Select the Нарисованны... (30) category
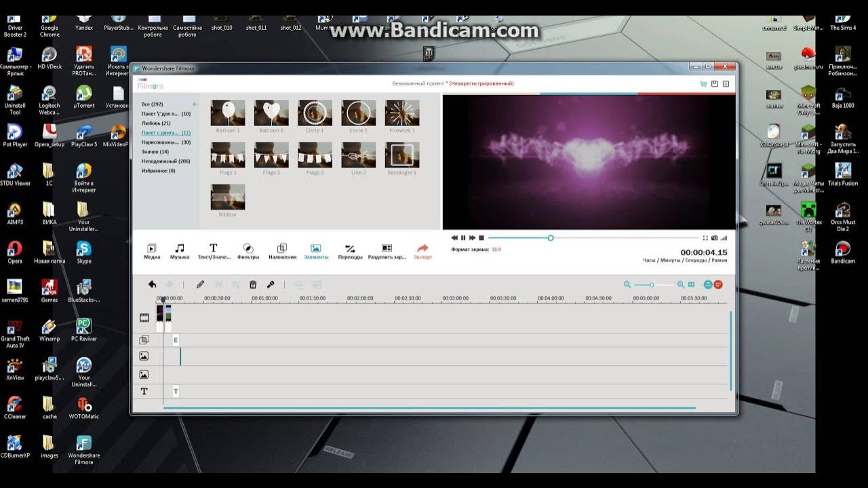This screenshot has height=488, width=868. click(166, 142)
